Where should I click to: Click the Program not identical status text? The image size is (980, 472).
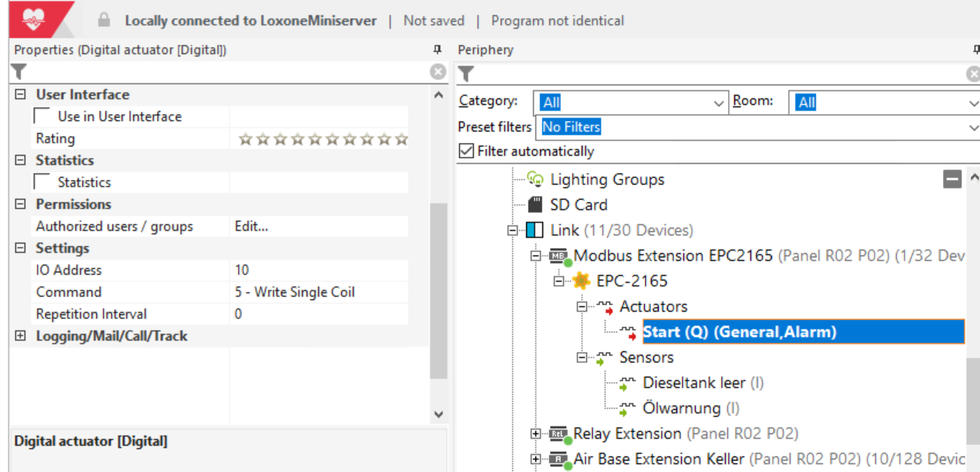(558, 21)
